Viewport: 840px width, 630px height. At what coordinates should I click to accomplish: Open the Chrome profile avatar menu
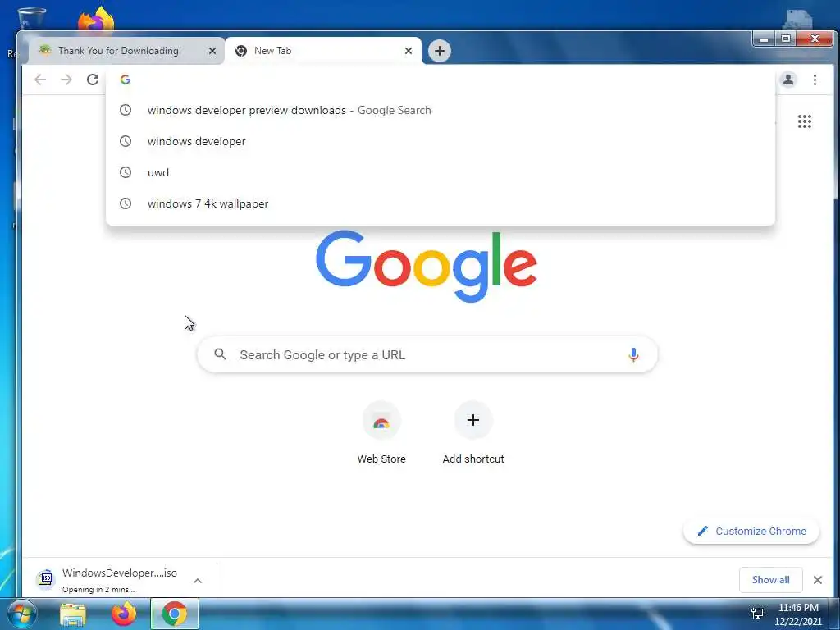pyautogui.click(x=788, y=80)
